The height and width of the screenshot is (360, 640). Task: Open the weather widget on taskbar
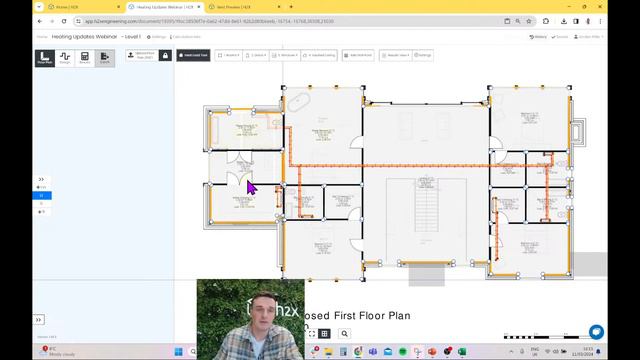(x=58, y=351)
